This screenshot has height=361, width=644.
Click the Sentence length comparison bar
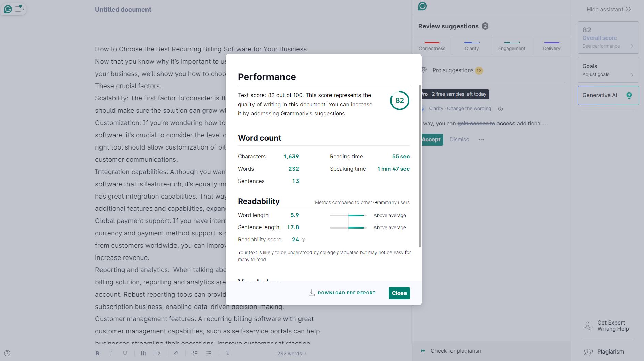(x=348, y=227)
